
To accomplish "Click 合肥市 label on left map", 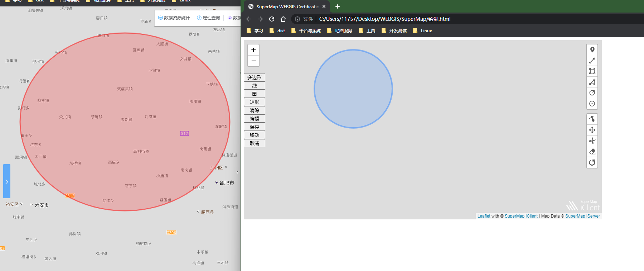I will (x=227, y=183).
